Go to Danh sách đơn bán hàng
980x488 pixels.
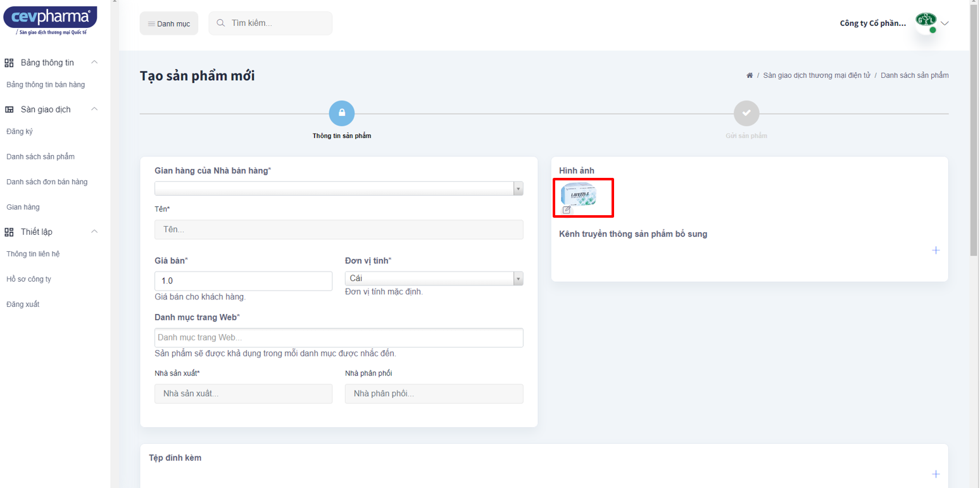click(47, 182)
